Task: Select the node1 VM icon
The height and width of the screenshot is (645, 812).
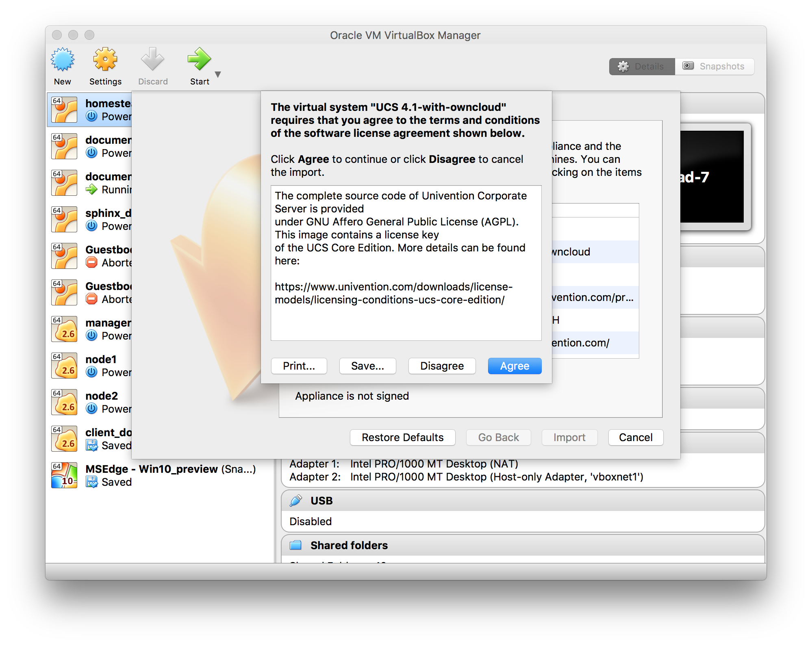Action: (x=64, y=365)
